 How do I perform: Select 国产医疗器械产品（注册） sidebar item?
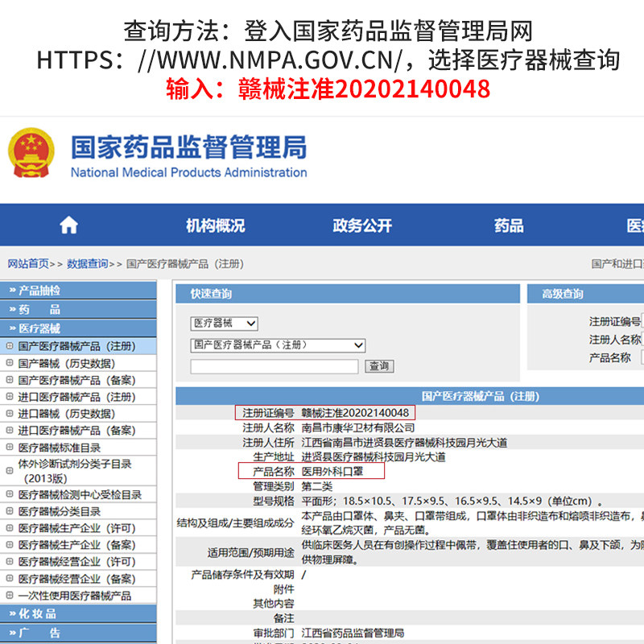(x=76, y=346)
